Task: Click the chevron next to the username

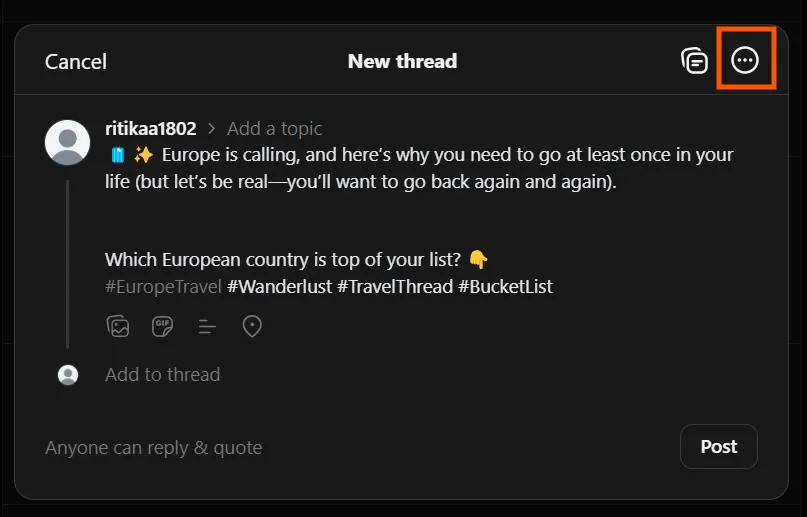Action: coord(212,129)
